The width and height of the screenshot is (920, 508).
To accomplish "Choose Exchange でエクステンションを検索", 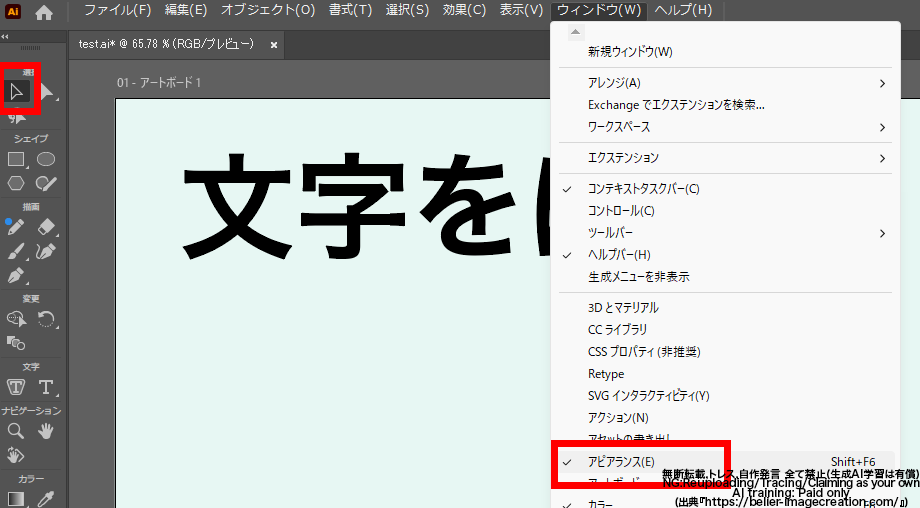I will point(725,105).
